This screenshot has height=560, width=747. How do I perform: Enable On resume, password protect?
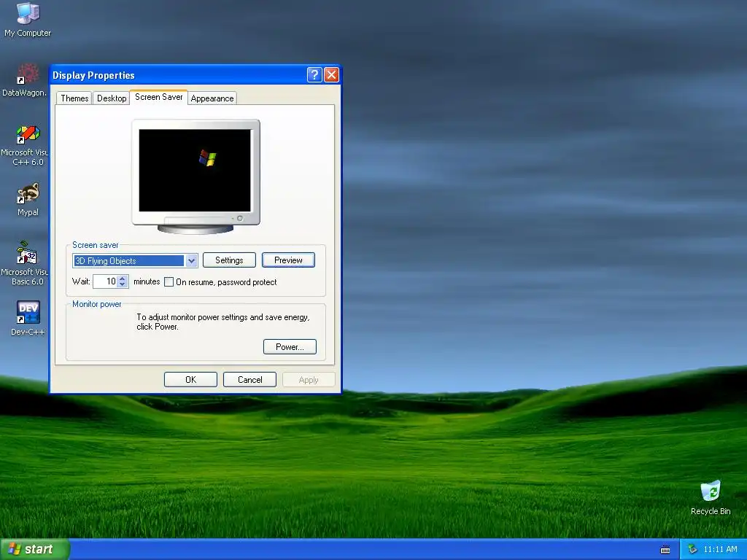click(x=169, y=282)
